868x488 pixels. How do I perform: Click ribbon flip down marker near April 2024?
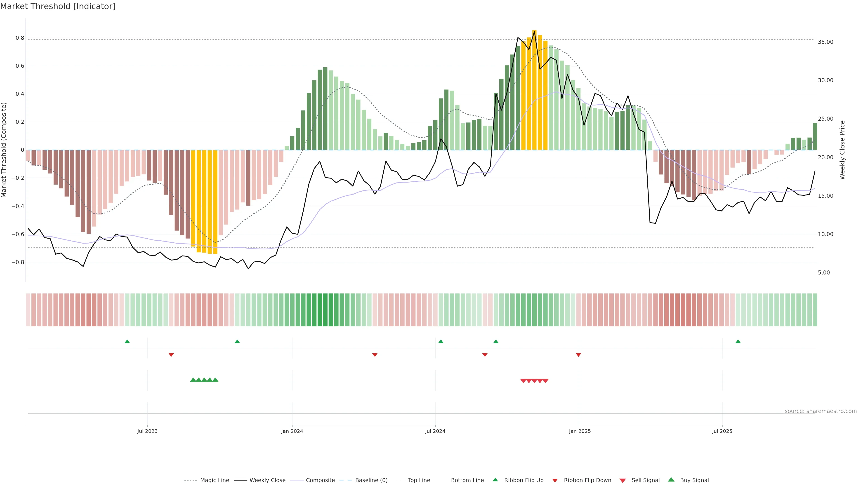375,355
